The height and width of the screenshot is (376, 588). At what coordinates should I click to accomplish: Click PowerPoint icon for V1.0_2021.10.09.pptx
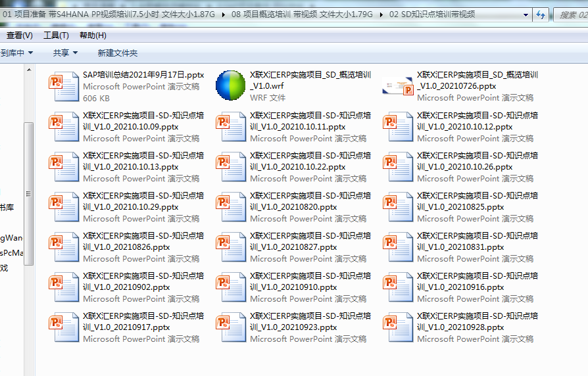point(64,126)
